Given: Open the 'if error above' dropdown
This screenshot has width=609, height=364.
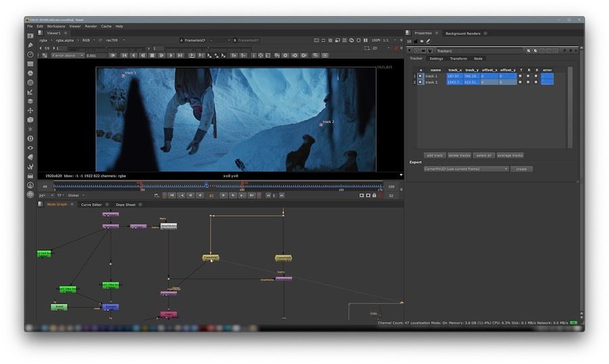Looking at the screenshot, I should [x=67, y=55].
